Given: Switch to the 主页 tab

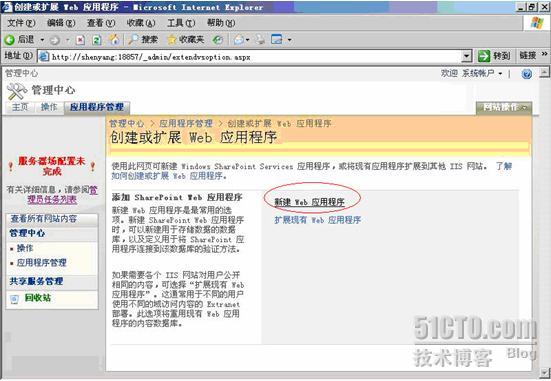Looking at the screenshot, I should [x=20, y=107].
